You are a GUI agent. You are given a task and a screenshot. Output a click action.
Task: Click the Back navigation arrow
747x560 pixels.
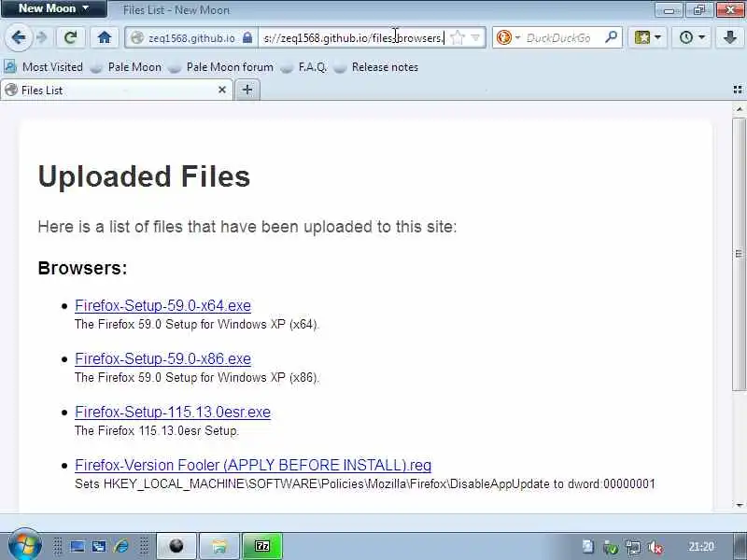click(18, 37)
